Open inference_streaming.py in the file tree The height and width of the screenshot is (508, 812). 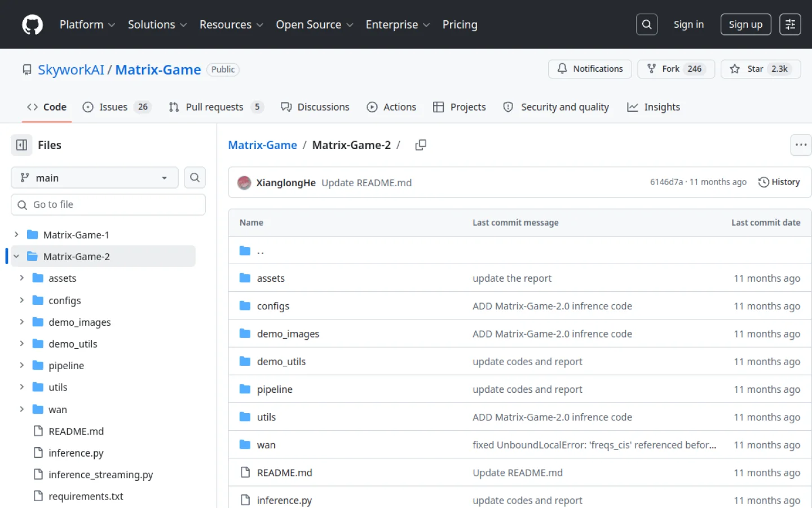(x=101, y=475)
